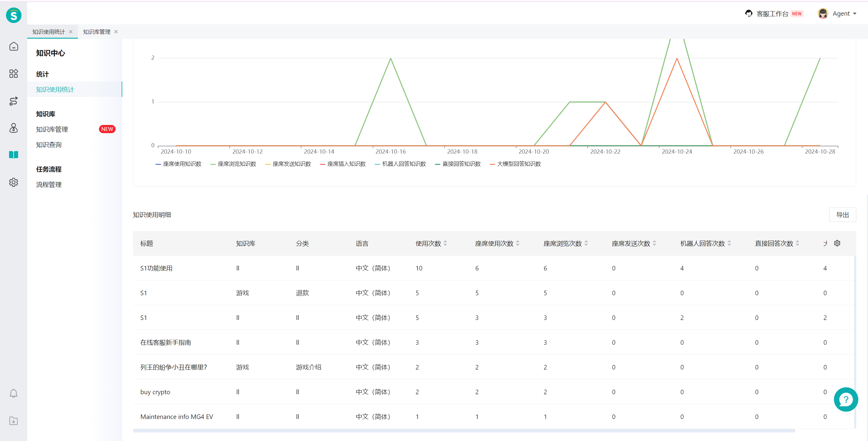
Task: Open the help chat bubble button
Action: click(846, 400)
